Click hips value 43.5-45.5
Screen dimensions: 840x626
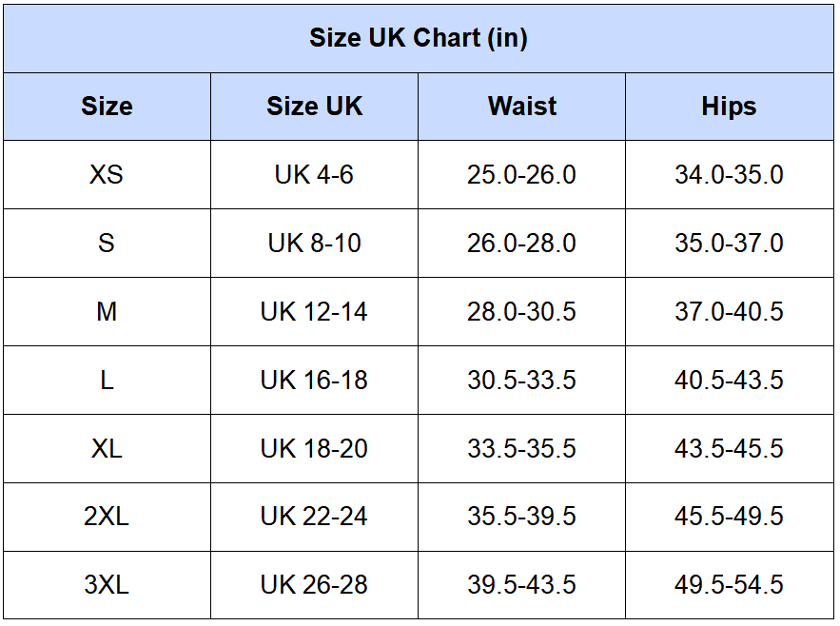point(729,449)
